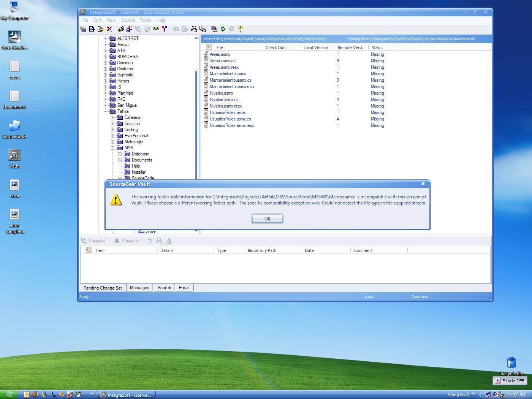Click tree scrollbar up arrow
Viewport: 532px width, 399px height.
click(x=196, y=38)
